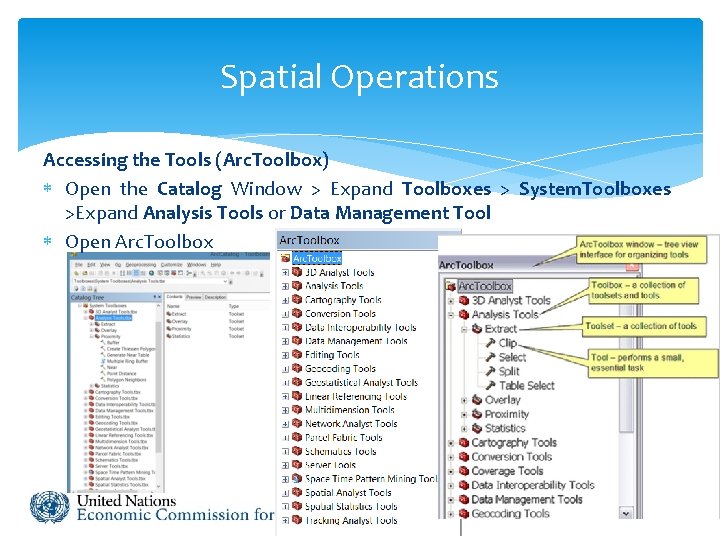The image size is (720, 540).
Task: Select the Table Select tool label
Action: pos(527,385)
